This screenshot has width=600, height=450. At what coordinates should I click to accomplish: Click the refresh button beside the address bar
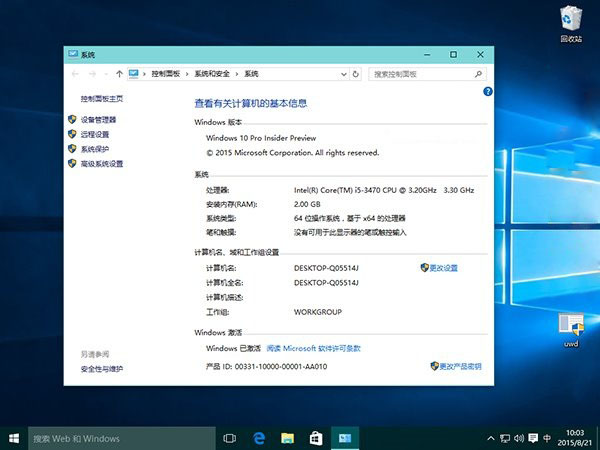click(358, 74)
